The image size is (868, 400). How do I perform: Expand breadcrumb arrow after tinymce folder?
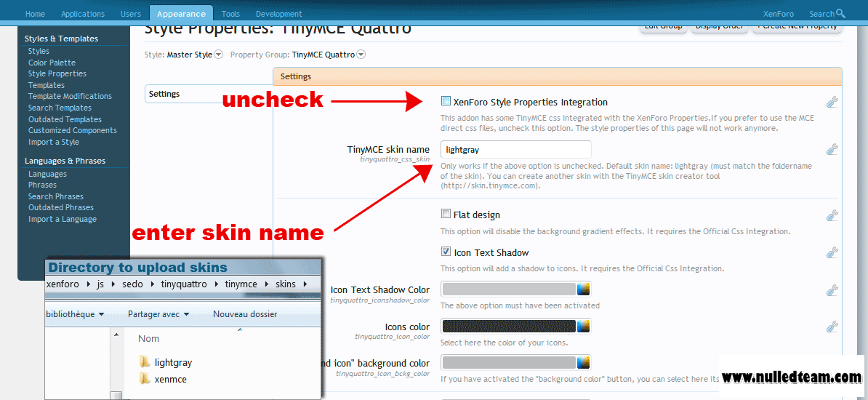pos(266,284)
